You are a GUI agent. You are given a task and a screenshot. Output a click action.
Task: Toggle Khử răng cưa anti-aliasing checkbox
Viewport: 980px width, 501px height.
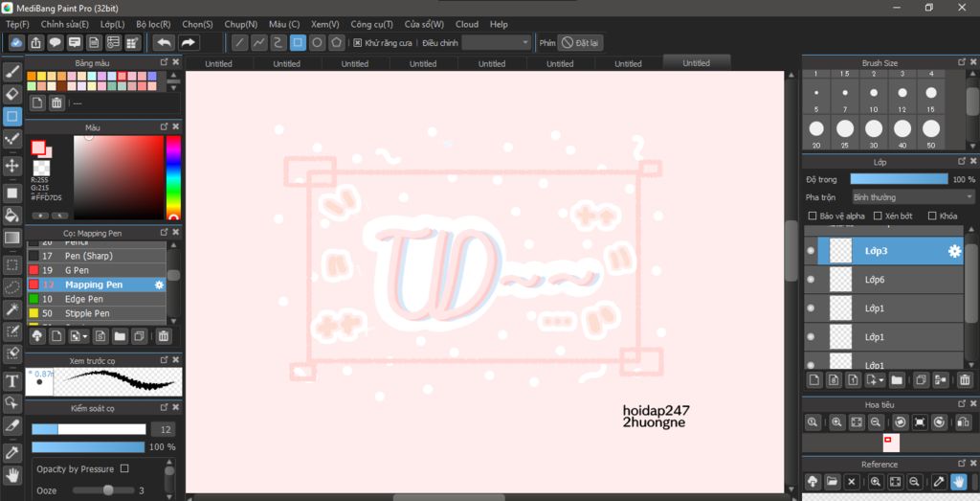[x=358, y=42]
